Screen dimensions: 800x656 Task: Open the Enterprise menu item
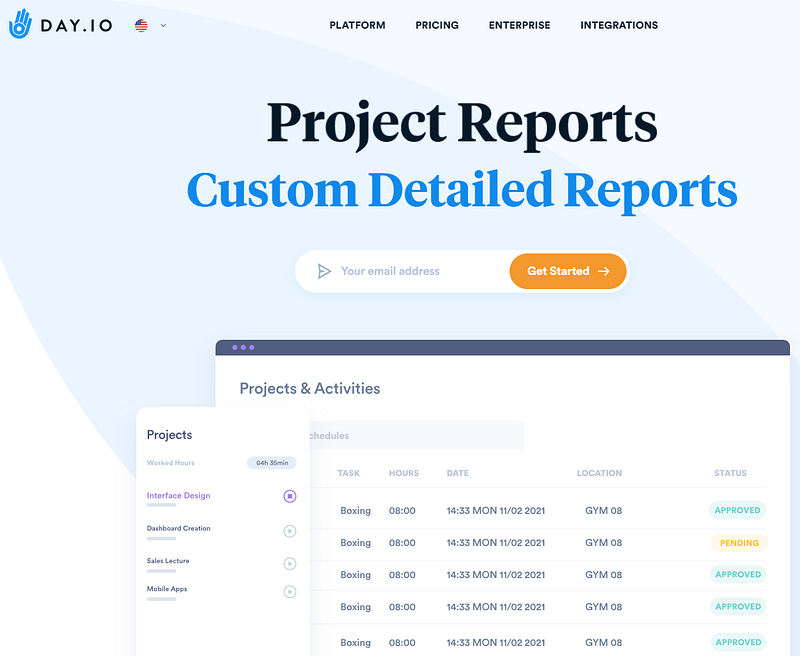click(519, 25)
